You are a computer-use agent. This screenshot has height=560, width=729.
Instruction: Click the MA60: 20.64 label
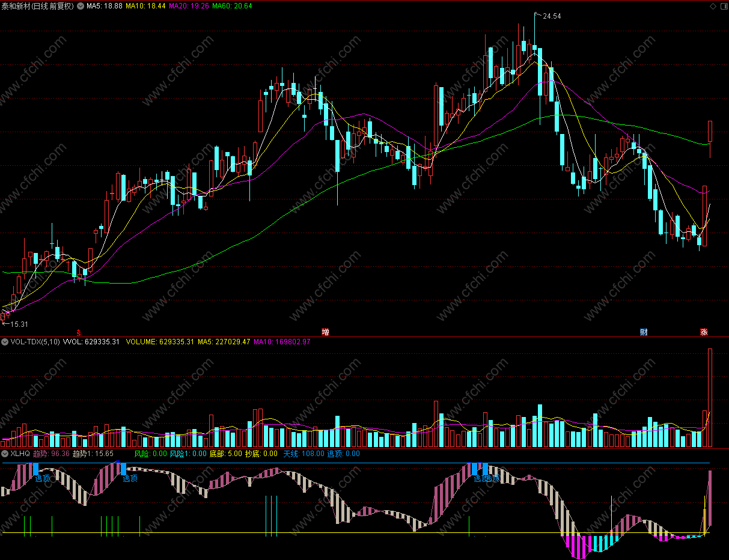point(233,6)
